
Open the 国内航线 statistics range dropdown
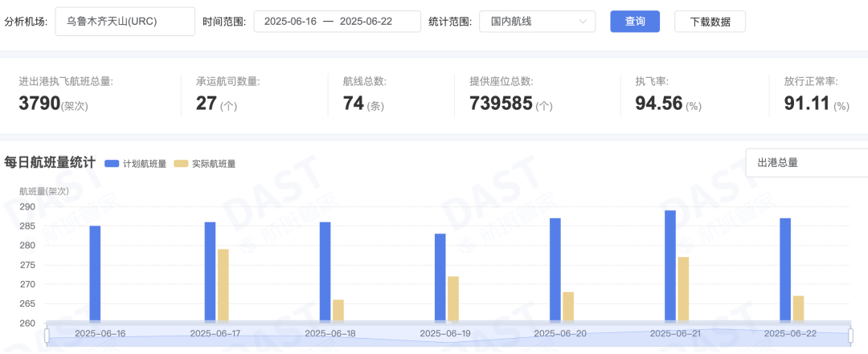[537, 22]
